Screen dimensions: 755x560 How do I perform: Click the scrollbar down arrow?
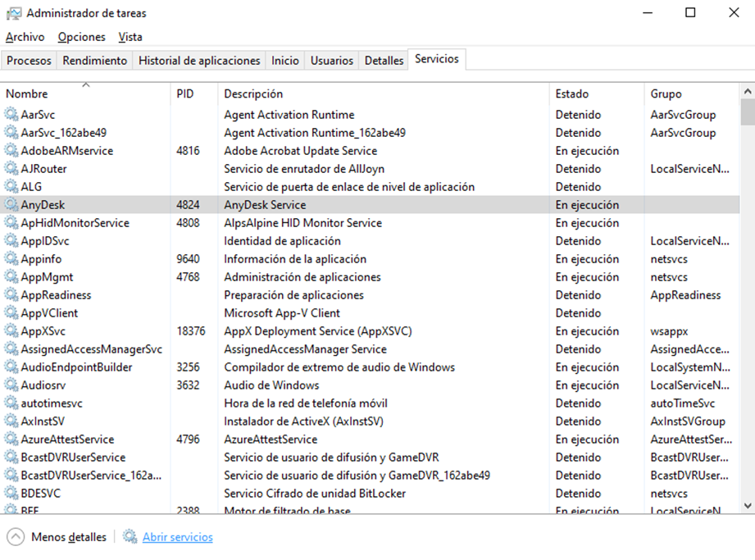coord(748,505)
